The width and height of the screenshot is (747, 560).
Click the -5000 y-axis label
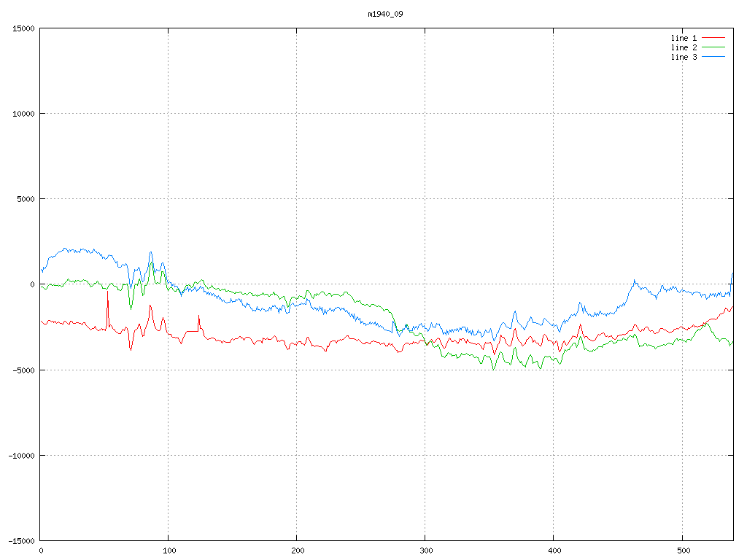(23, 370)
